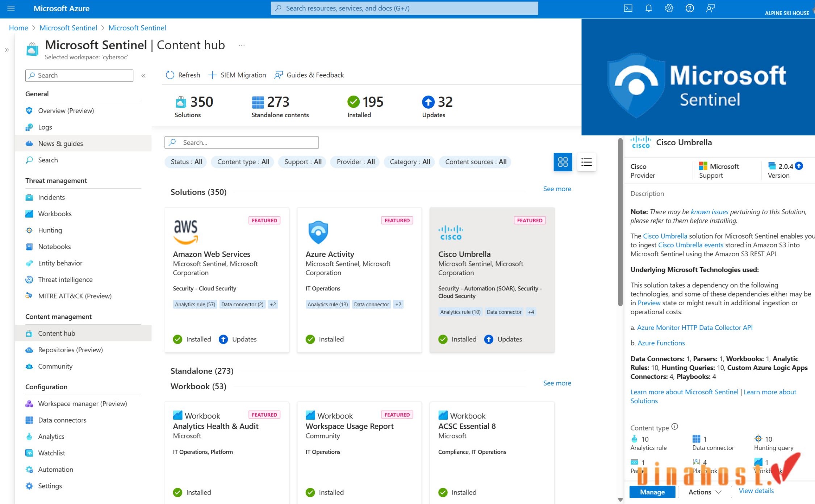Screen dimensions: 815x504
Task: Open the ACSC Essential 8 workbook card
Action: (x=492, y=453)
